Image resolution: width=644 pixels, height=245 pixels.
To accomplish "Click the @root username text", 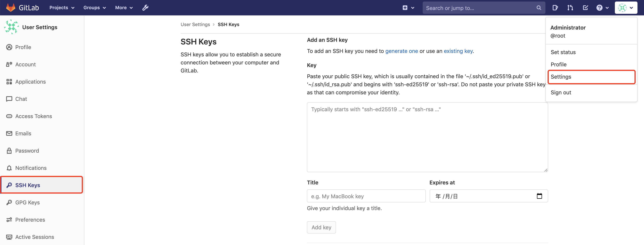I will [x=558, y=36].
